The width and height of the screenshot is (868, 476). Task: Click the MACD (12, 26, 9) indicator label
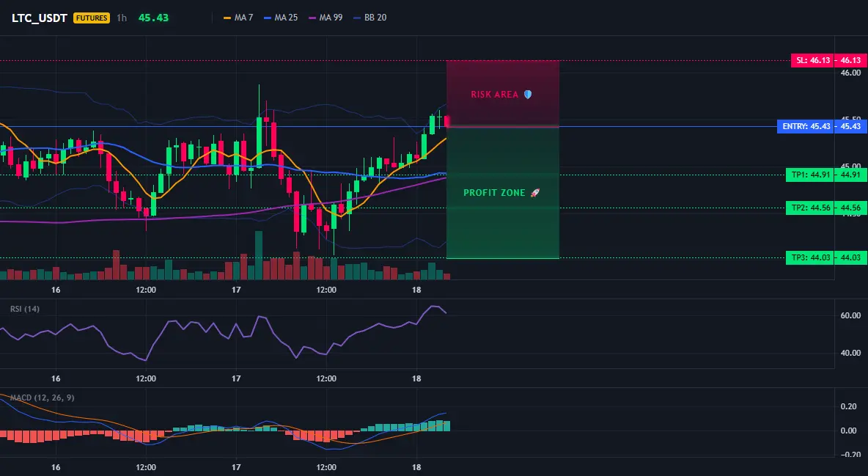[42, 398]
